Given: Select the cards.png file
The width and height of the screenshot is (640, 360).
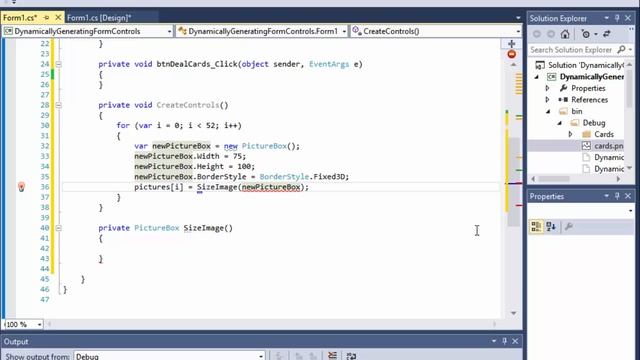Looking at the screenshot, I should click(603, 146).
